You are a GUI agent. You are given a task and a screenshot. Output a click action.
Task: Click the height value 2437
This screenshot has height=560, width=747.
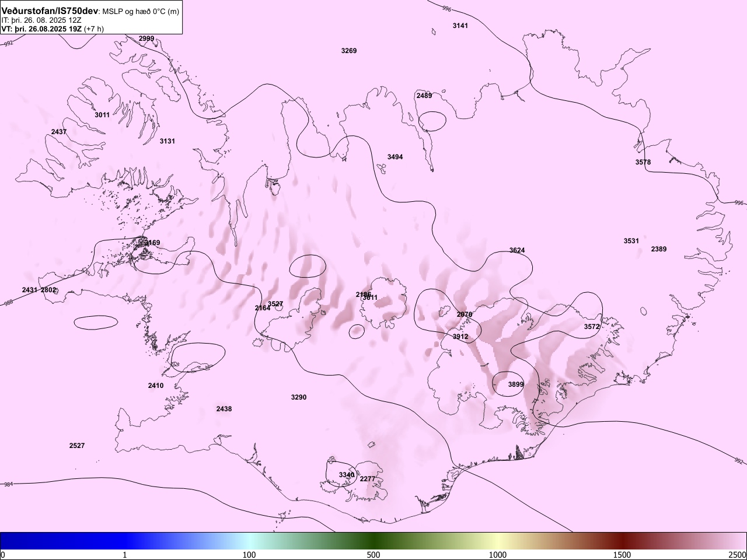(x=59, y=132)
